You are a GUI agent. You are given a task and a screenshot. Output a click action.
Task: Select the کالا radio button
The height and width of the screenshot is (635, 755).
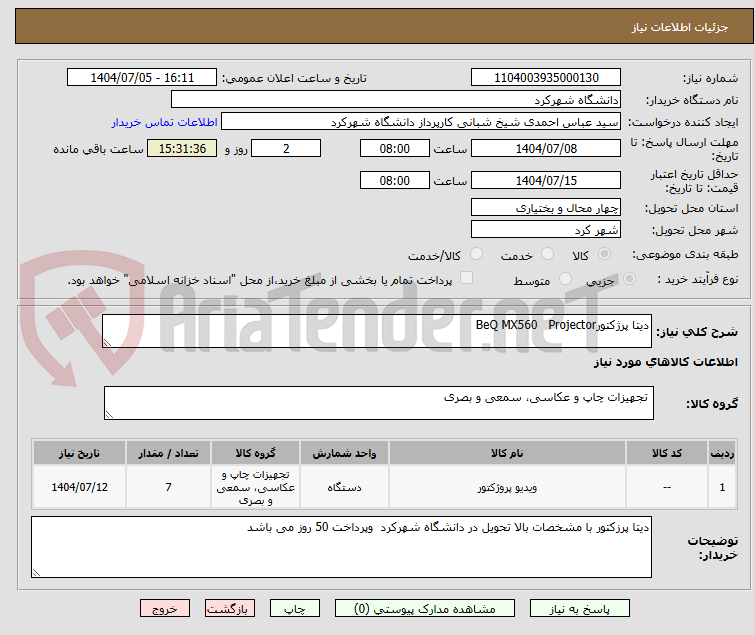604,254
